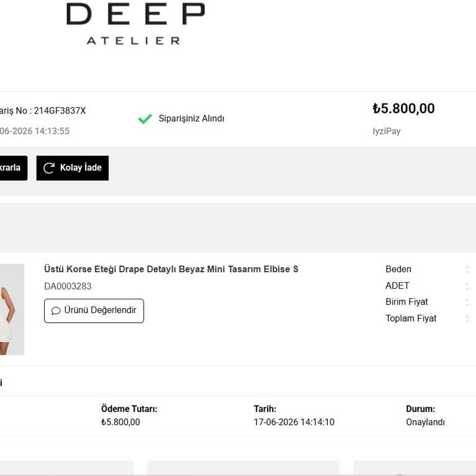The width and height of the screenshot is (476, 476).
Task: Click the order number 214GF3837X
Action: tap(59, 111)
